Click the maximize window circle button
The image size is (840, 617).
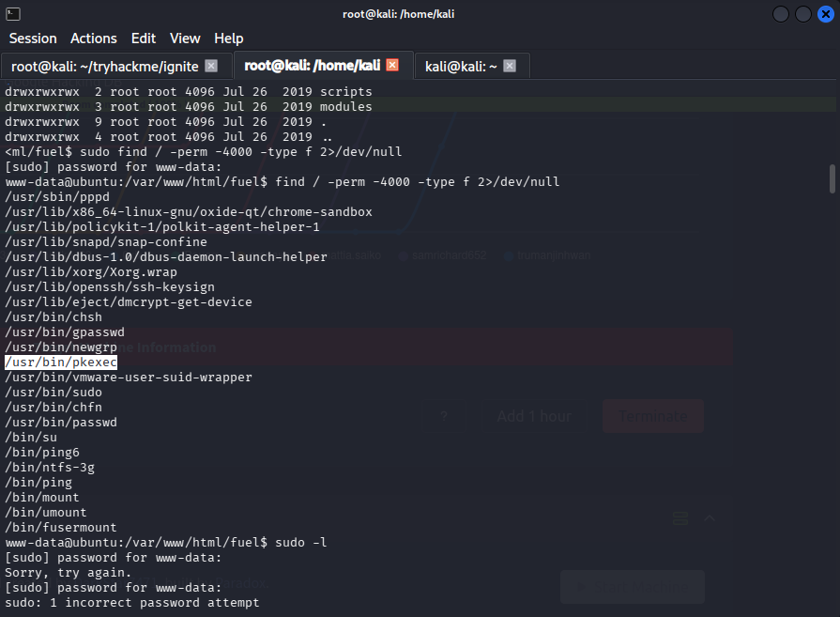click(x=803, y=14)
